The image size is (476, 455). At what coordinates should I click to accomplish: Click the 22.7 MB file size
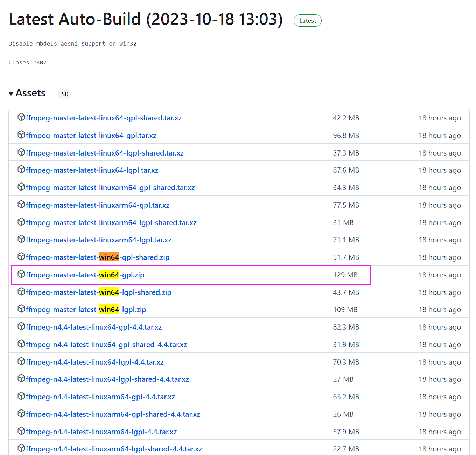(x=346, y=449)
